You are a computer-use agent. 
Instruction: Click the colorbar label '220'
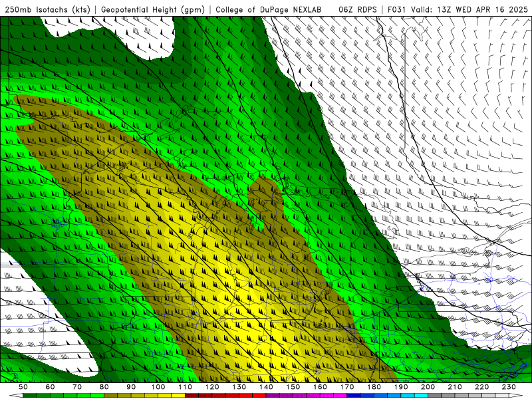482,387
